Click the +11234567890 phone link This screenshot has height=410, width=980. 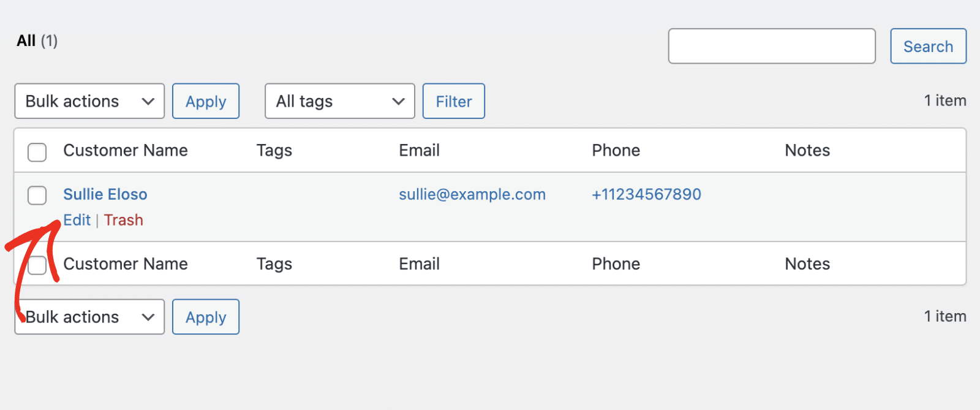pos(646,194)
